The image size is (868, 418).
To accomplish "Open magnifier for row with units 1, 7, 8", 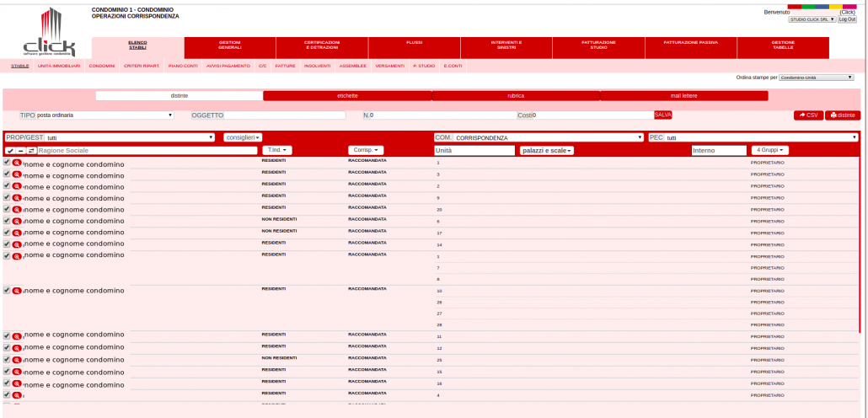I will point(17,256).
